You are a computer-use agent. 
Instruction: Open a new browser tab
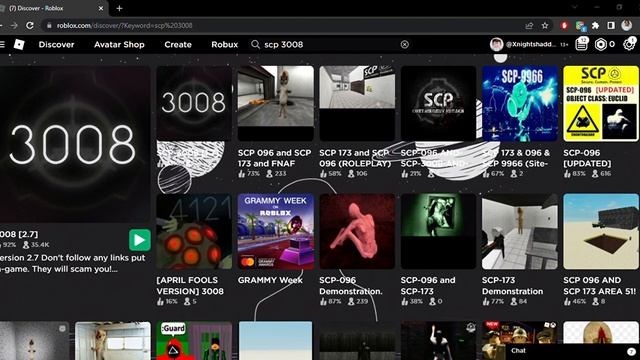pyautogui.click(x=119, y=8)
